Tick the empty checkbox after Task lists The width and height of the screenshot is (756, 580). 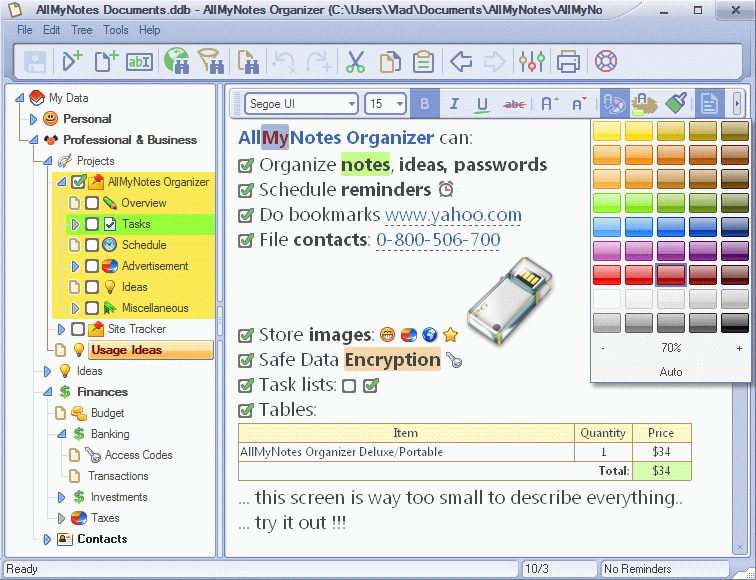[x=349, y=386]
